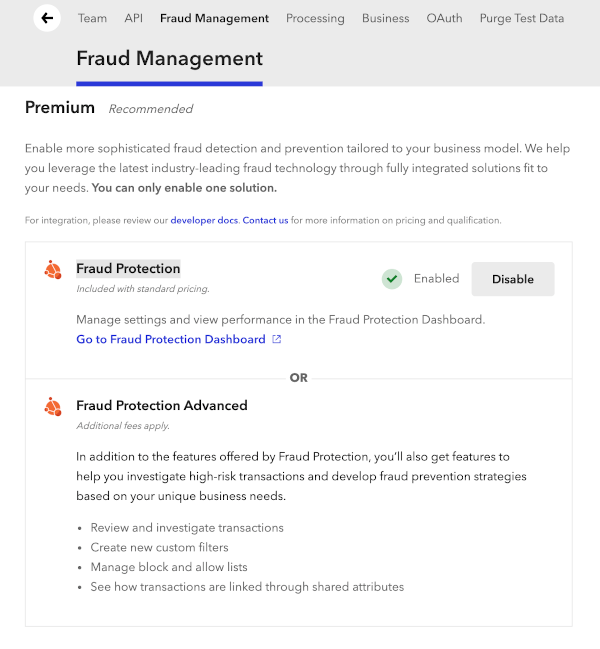Open the Team tab
The width and height of the screenshot is (600, 649).
pos(92,18)
